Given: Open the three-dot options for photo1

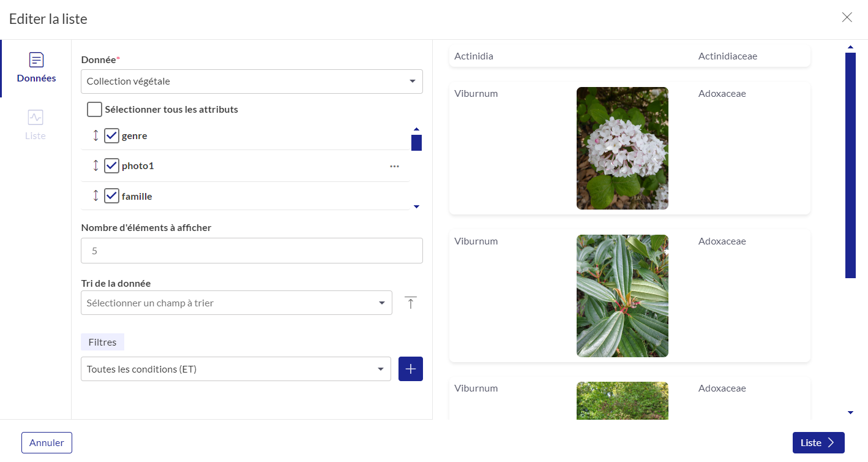Looking at the screenshot, I should click(394, 166).
